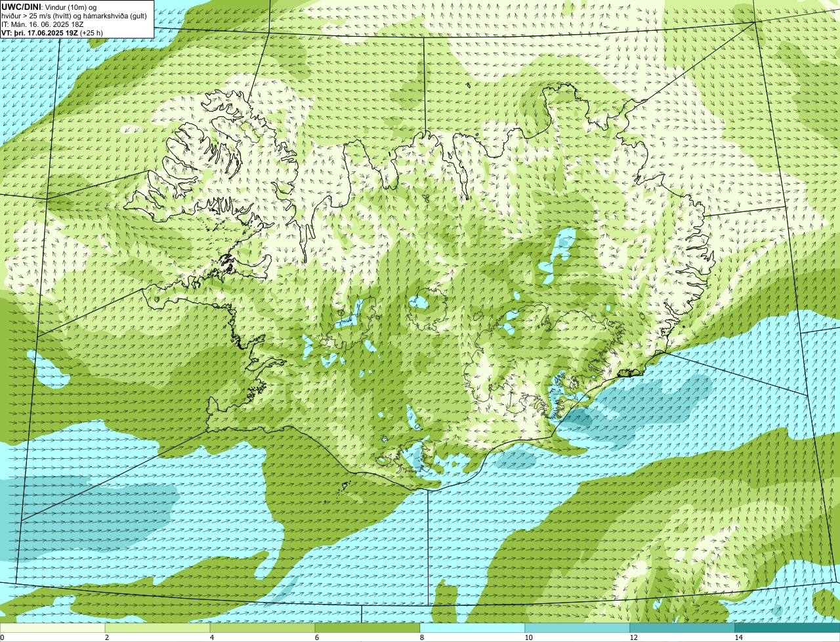Click the legend value label "2"
This screenshot has width=840, height=642.
[x=106, y=637]
